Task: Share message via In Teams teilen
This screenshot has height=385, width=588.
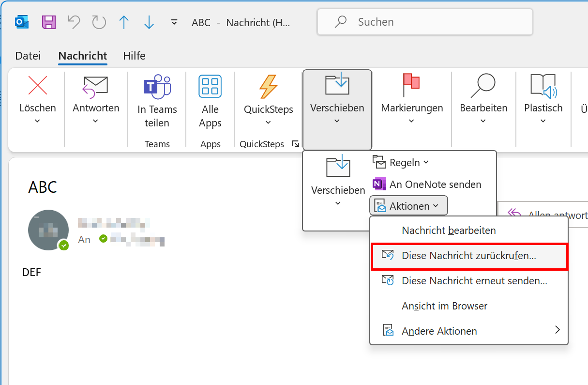Action: (157, 102)
